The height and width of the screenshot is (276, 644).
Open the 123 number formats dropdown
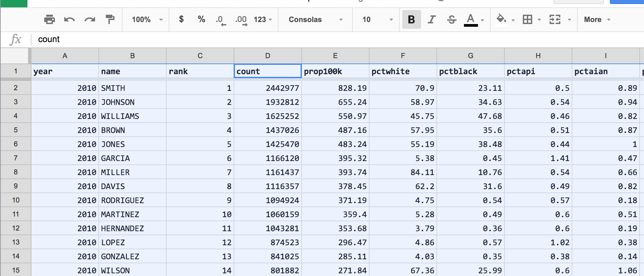(x=263, y=19)
